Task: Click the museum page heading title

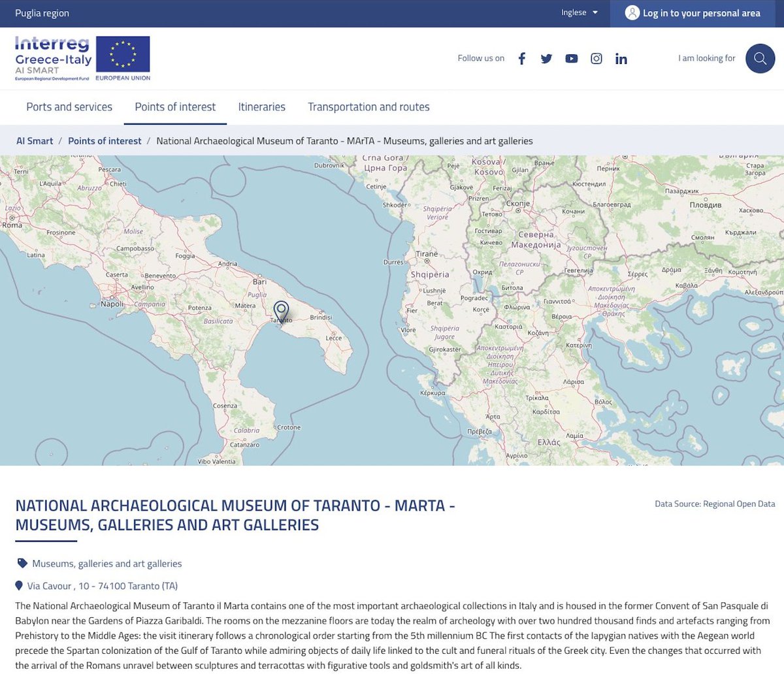Action: (235, 515)
